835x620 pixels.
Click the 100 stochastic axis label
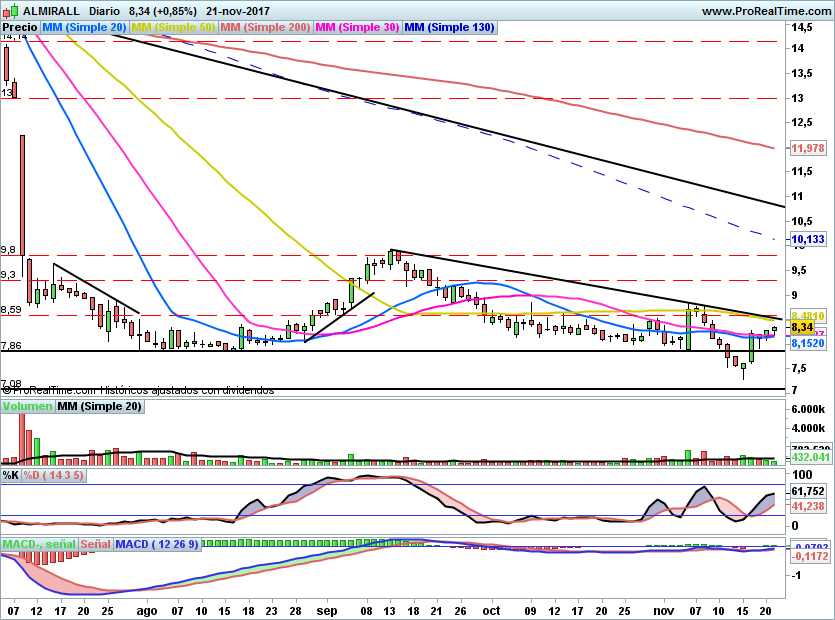coord(802,475)
